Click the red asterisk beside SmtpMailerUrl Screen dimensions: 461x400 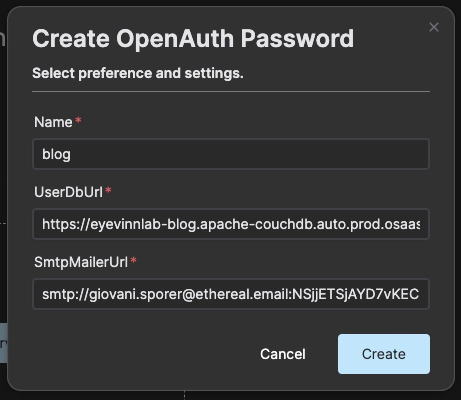pyautogui.click(x=133, y=260)
